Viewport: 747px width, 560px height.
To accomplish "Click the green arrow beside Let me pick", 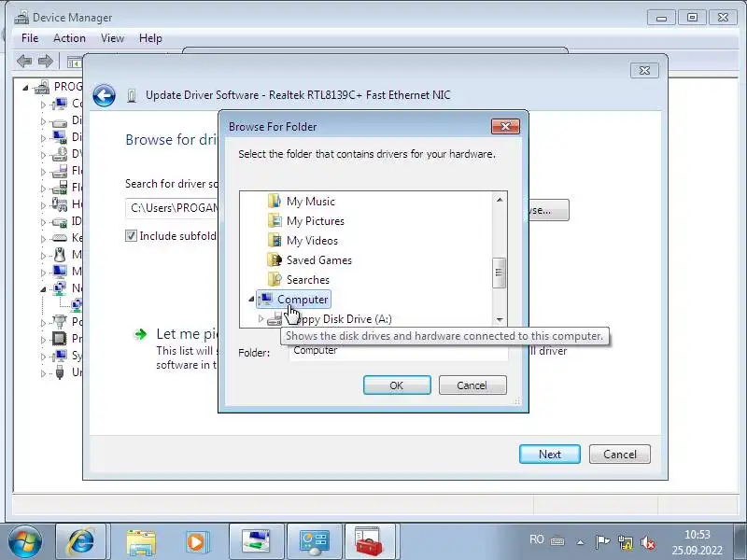I will point(141,334).
